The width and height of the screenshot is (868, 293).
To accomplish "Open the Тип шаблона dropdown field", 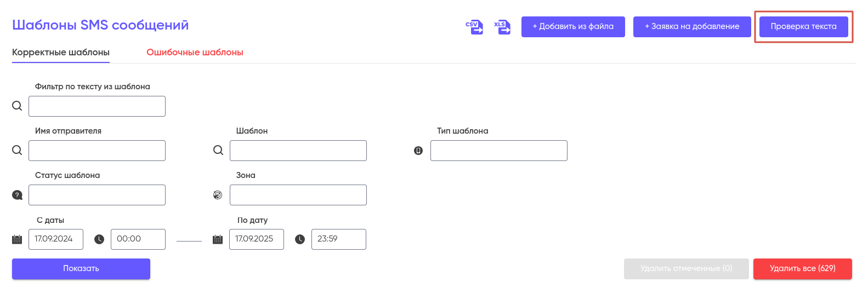I will pos(498,151).
